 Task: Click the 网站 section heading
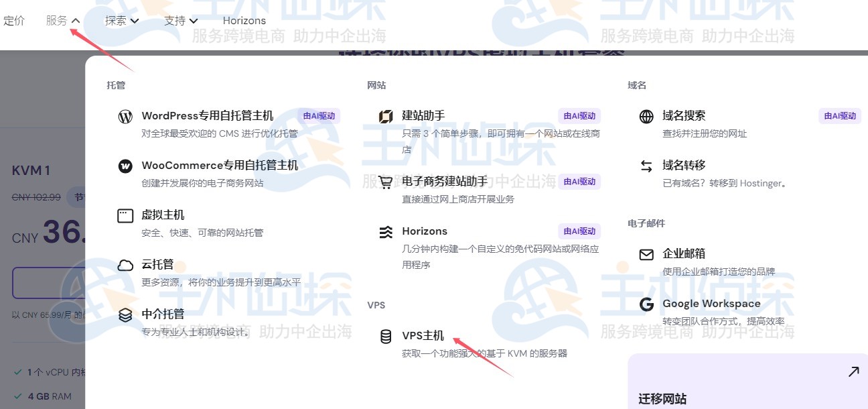click(x=376, y=85)
